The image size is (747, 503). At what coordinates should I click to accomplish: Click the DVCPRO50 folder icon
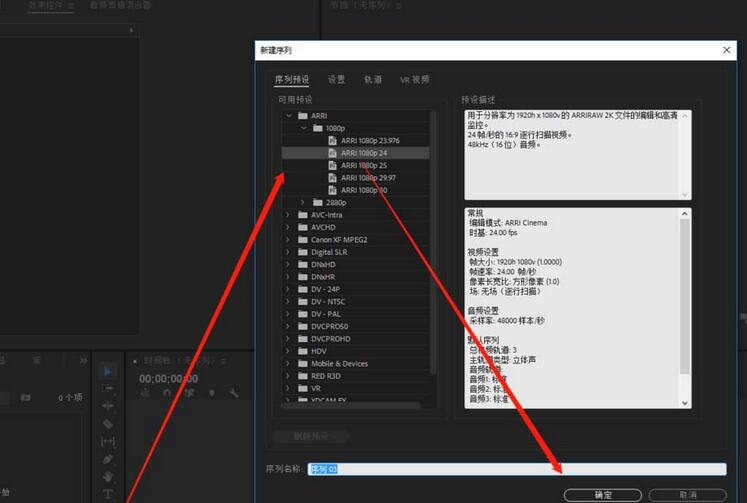303,326
